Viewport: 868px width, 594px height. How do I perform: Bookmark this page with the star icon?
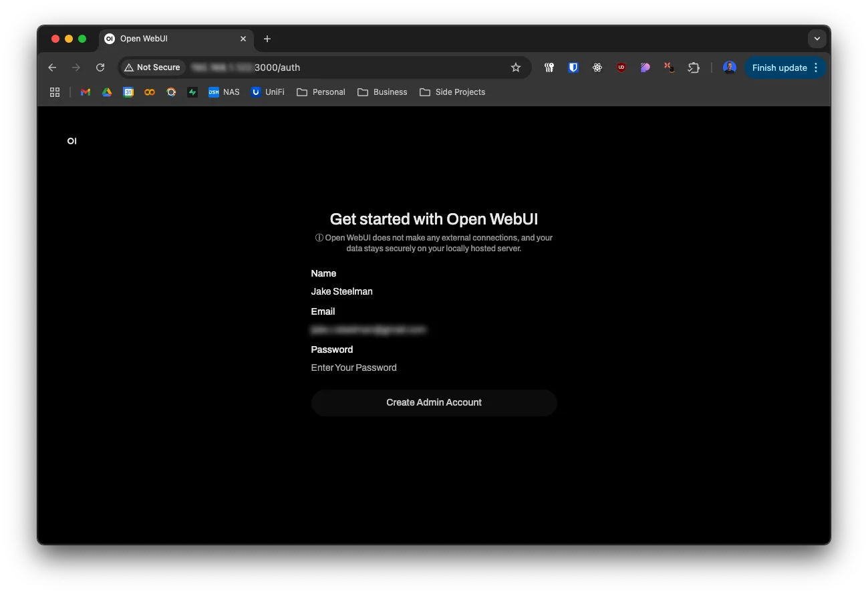pyautogui.click(x=516, y=67)
